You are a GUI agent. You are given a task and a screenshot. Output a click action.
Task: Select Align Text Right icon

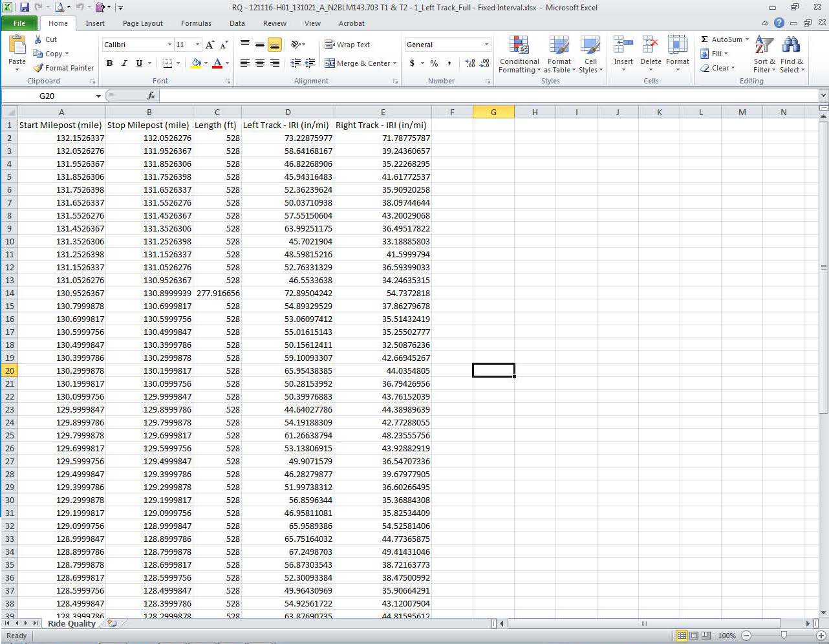point(275,63)
